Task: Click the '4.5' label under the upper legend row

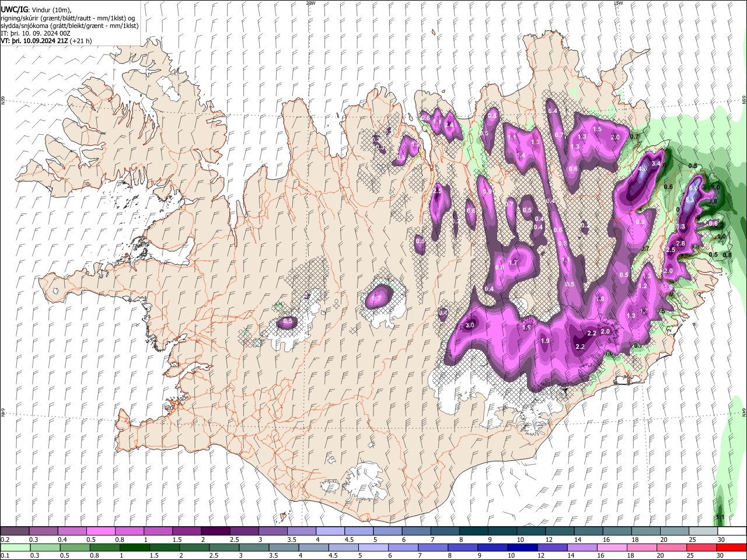Action: 350,540
